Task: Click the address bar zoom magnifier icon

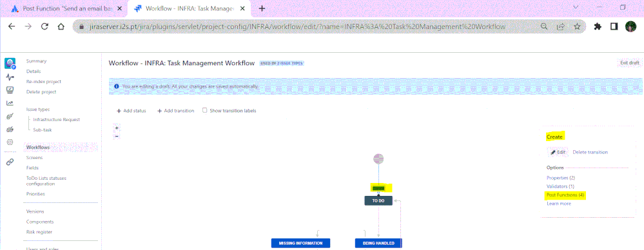Action: pos(544,26)
